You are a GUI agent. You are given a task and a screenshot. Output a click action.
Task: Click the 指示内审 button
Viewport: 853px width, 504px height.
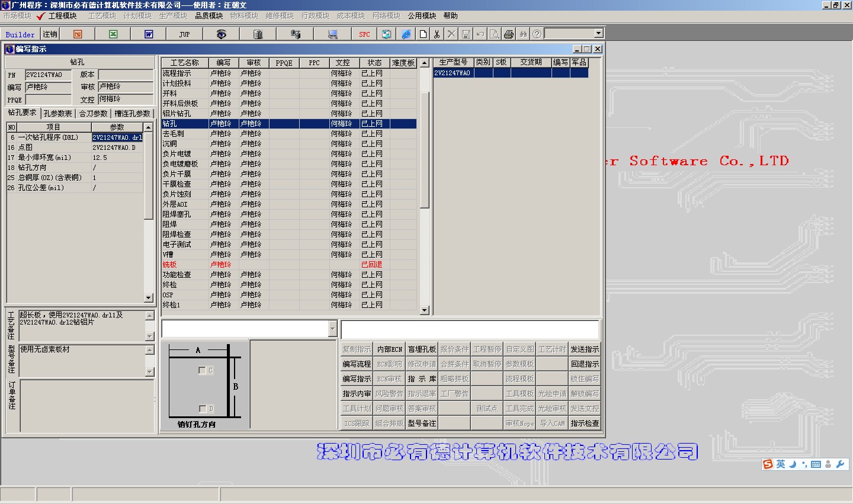tap(357, 394)
